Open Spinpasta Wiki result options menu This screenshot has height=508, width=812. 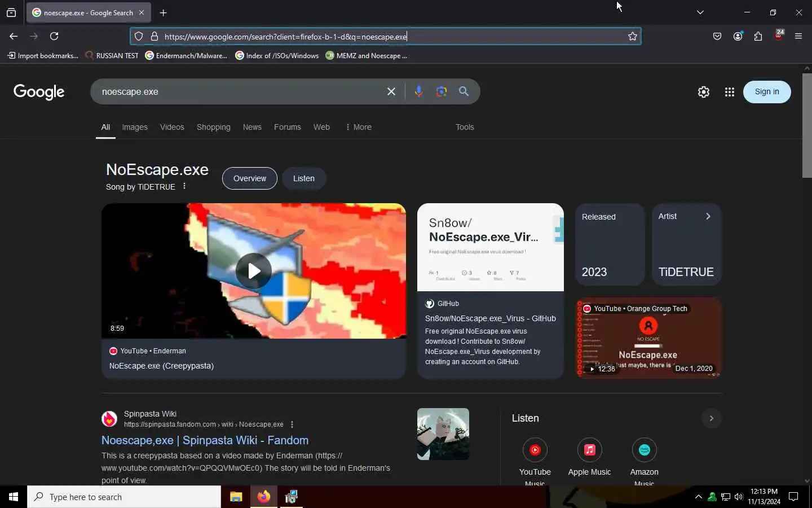click(x=292, y=424)
